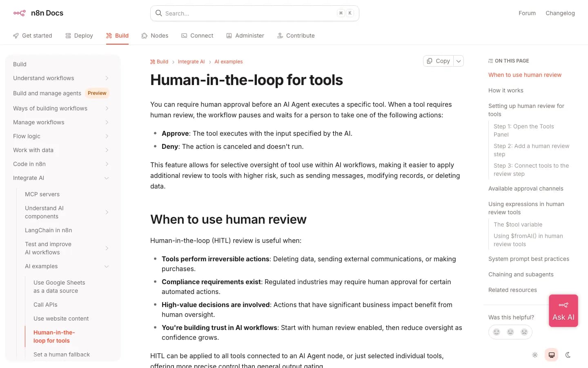
Task: Jump to How it works section
Action: [506, 90]
